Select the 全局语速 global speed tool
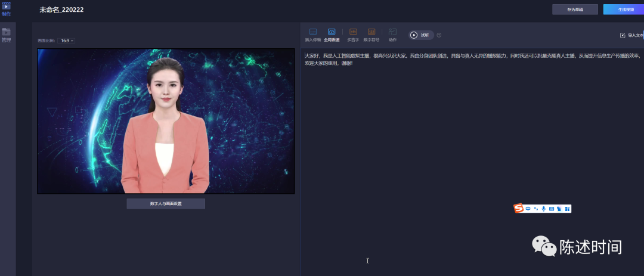 click(x=332, y=35)
